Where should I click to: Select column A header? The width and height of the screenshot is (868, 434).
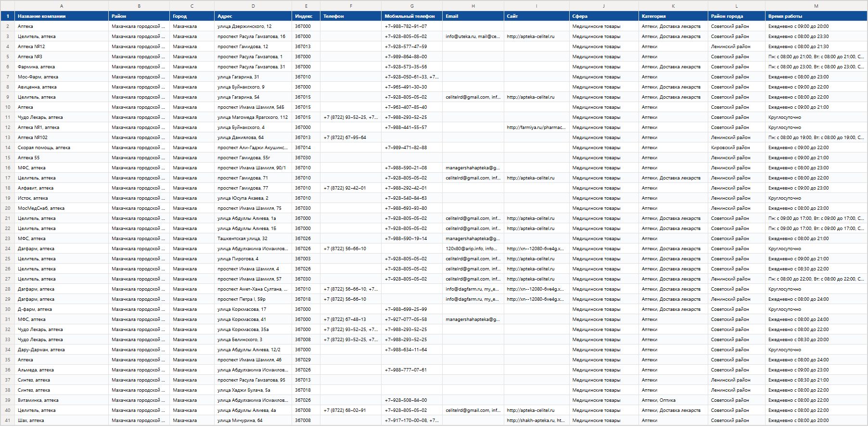[62, 6]
